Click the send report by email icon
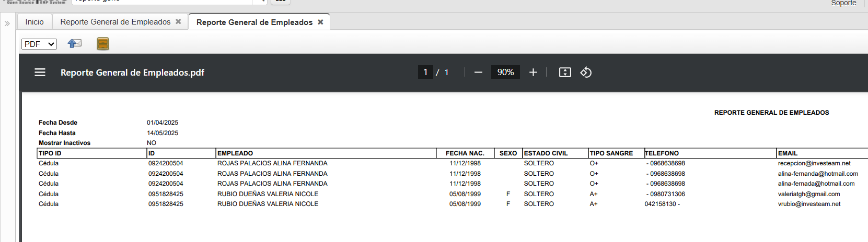 pos(75,44)
